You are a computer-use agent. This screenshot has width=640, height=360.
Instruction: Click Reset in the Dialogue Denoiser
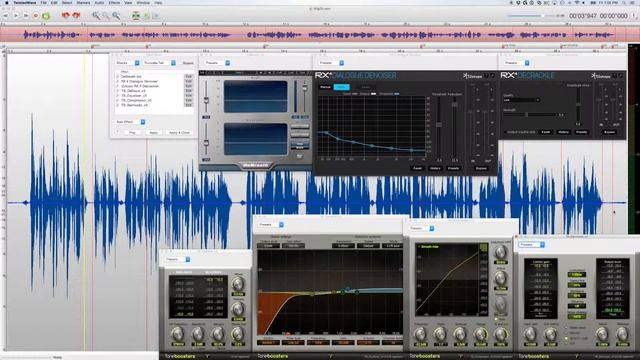(417, 168)
